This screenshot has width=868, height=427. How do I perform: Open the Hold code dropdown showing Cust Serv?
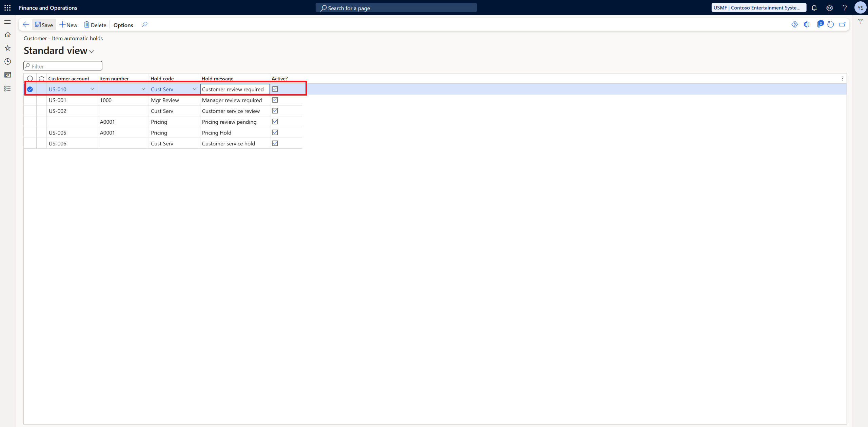(x=194, y=89)
